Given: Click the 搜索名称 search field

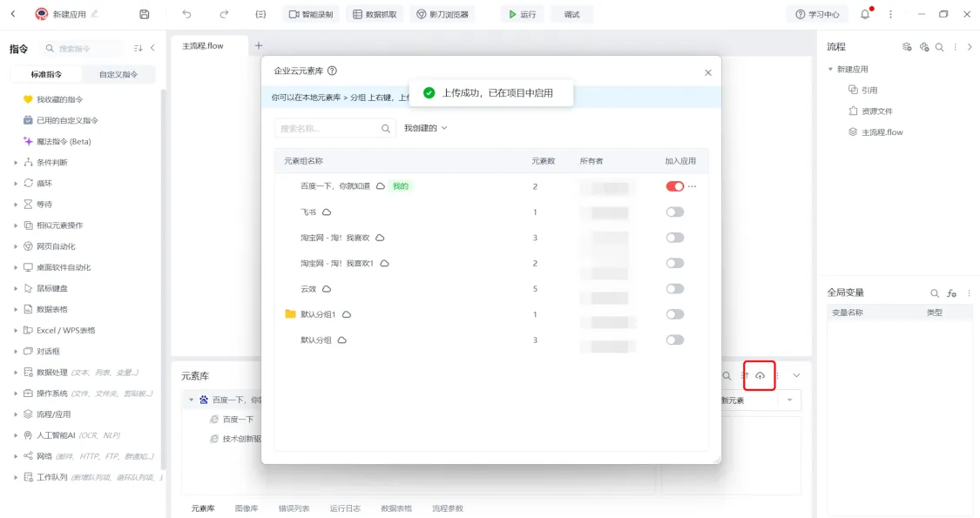Looking at the screenshot, I should click(x=327, y=128).
